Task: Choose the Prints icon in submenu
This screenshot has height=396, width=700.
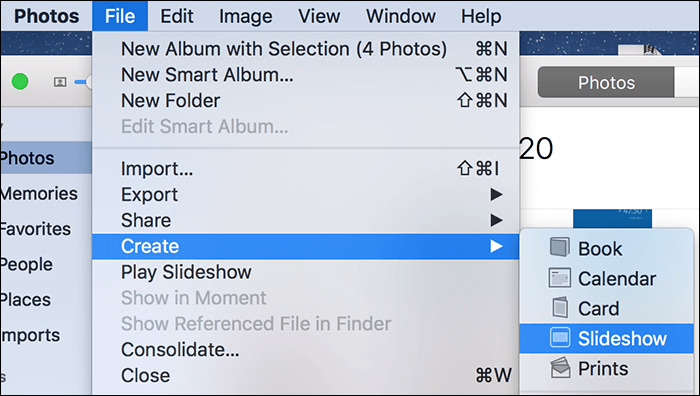Action: pyautogui.click(x=560, y=368)
